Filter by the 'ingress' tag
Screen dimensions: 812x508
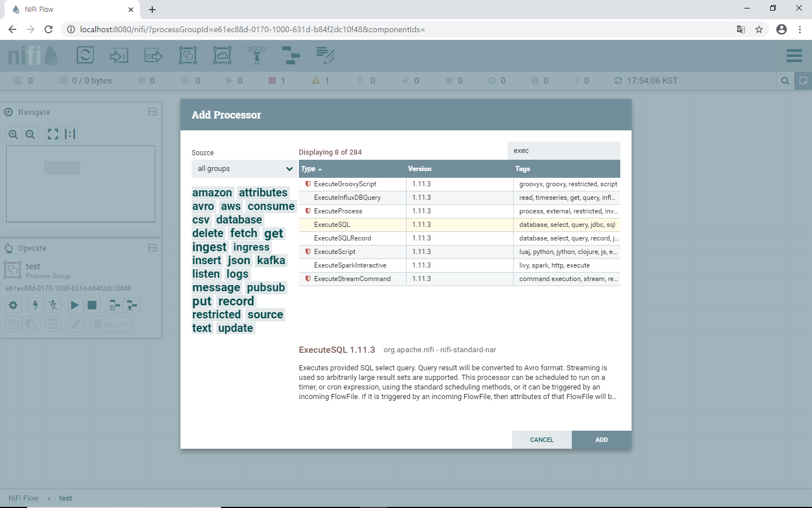(x=251, y=247)
